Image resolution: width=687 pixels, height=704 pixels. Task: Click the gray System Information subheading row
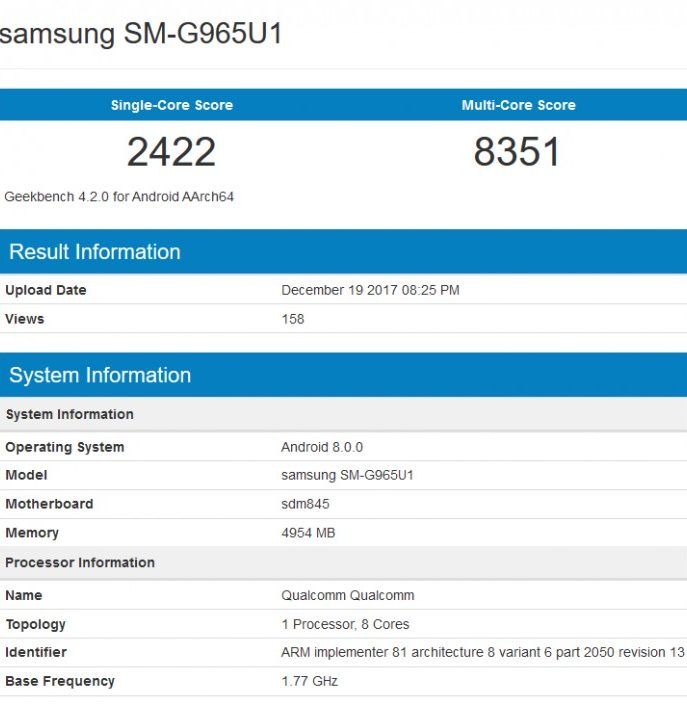[70, 414]
